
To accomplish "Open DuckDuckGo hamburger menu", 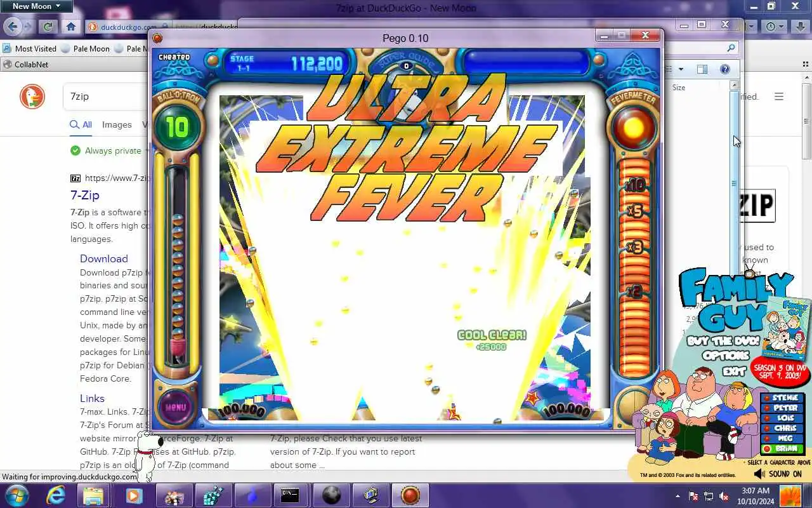I will pyautogui.click(x=779, y=97).
